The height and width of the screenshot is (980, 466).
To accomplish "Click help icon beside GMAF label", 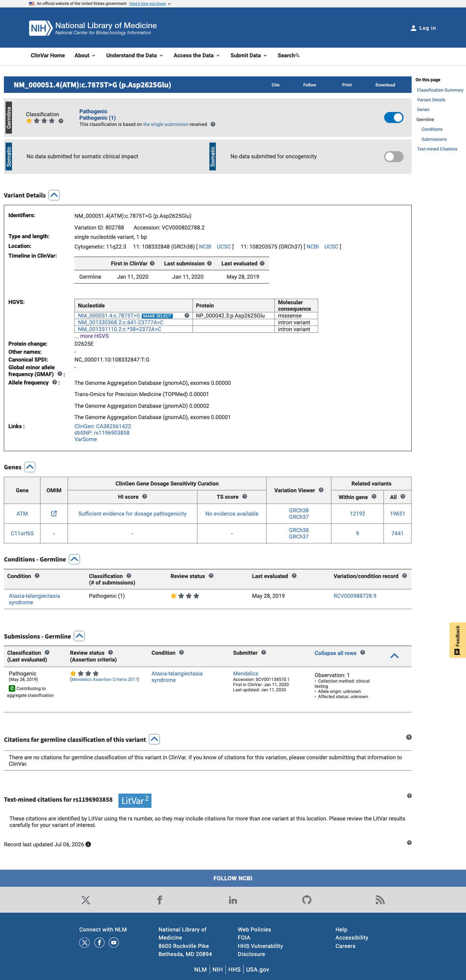I will (60, 374).
